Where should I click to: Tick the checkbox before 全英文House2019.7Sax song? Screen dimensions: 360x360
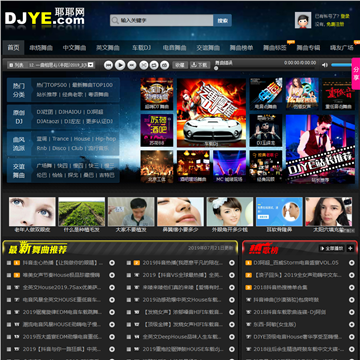(x=9, y=288)
